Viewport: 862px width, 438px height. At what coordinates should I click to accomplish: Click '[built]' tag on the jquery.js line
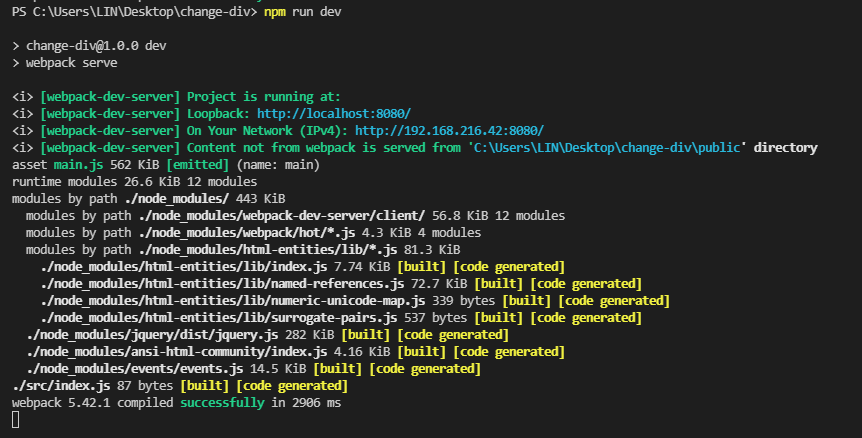(x=366, y=335)
